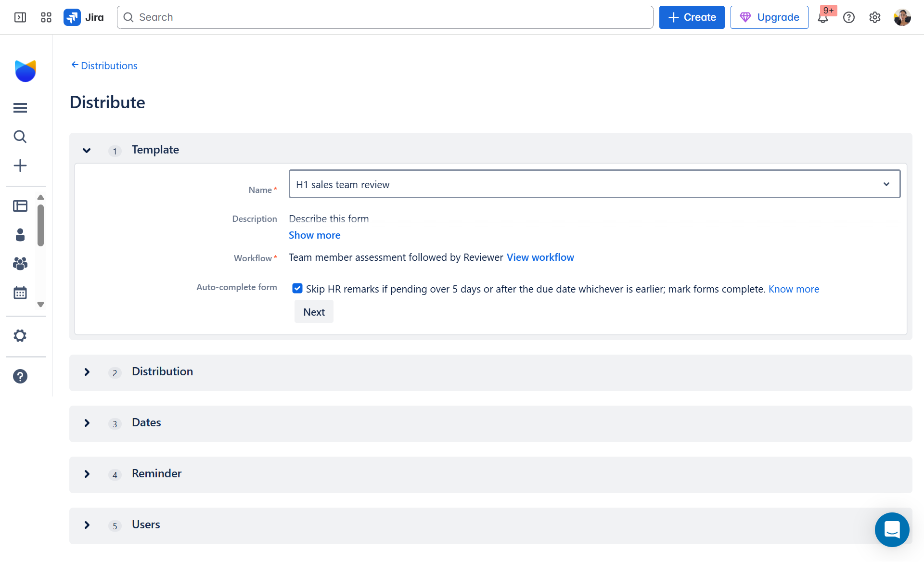Select the single user icon in sidebar
This screenshot has width=924, height=562.
pos(20,235)
